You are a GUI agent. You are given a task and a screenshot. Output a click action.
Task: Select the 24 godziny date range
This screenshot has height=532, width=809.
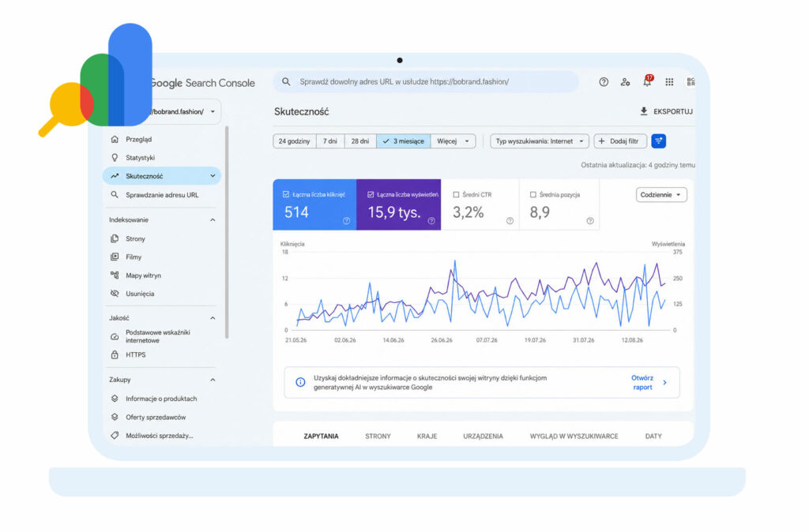click(x=294, y=140)
